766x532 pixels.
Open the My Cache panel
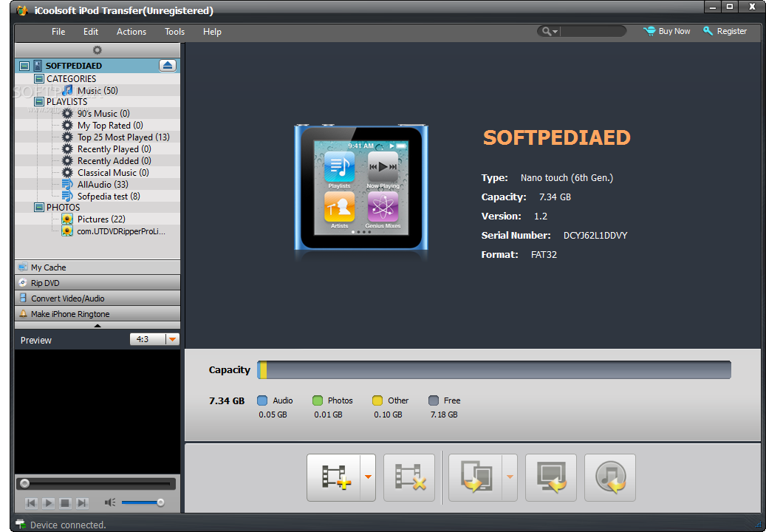[98, 267]
